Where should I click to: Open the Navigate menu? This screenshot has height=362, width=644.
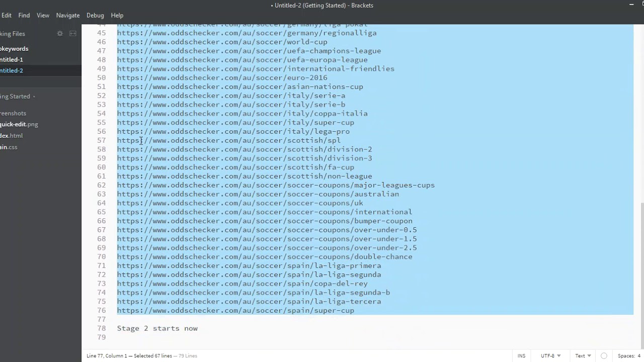point(68,15)
